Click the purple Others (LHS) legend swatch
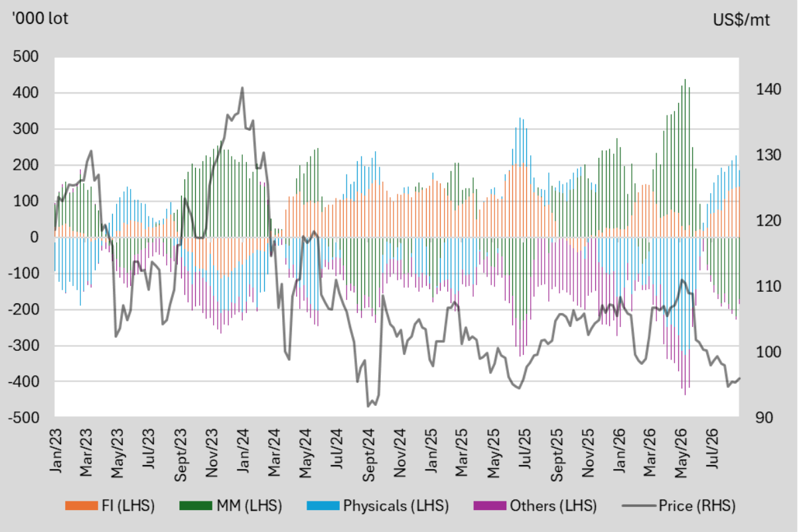 pos(490,506)
